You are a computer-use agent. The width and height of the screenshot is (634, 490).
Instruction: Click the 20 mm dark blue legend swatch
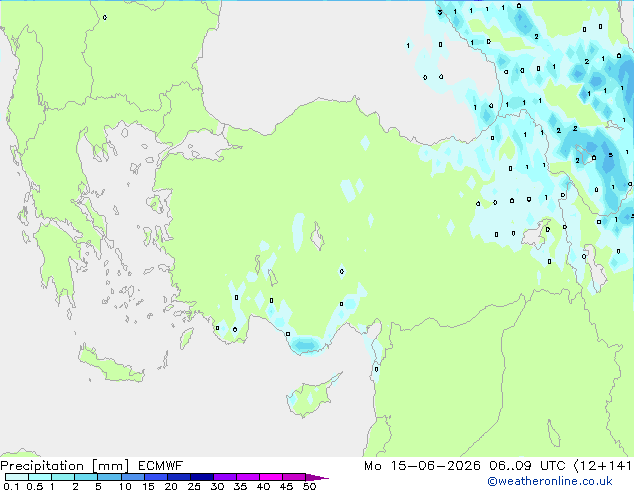coord(179,477)
